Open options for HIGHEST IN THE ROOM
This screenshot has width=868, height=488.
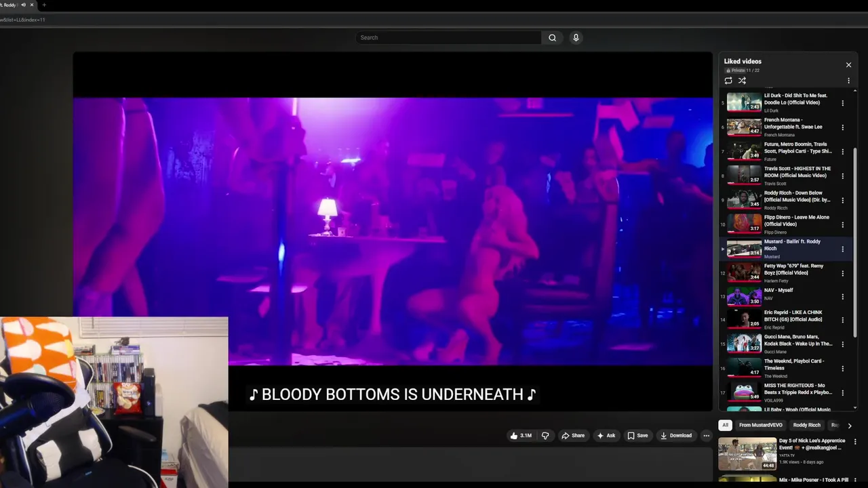coord(843,176)
